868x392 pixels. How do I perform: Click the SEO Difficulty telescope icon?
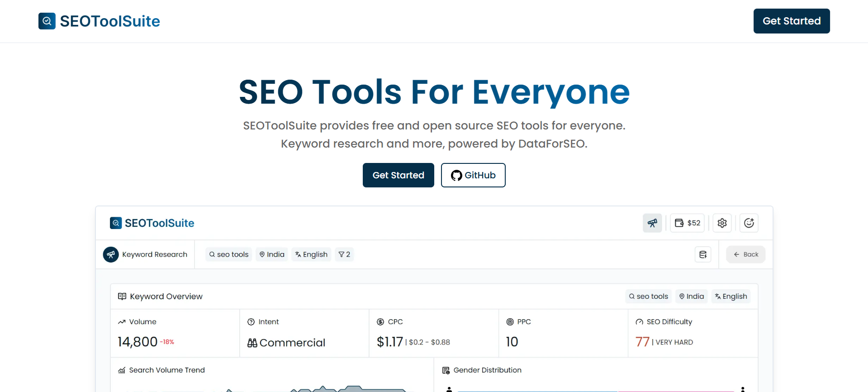[x=639, y=321]
